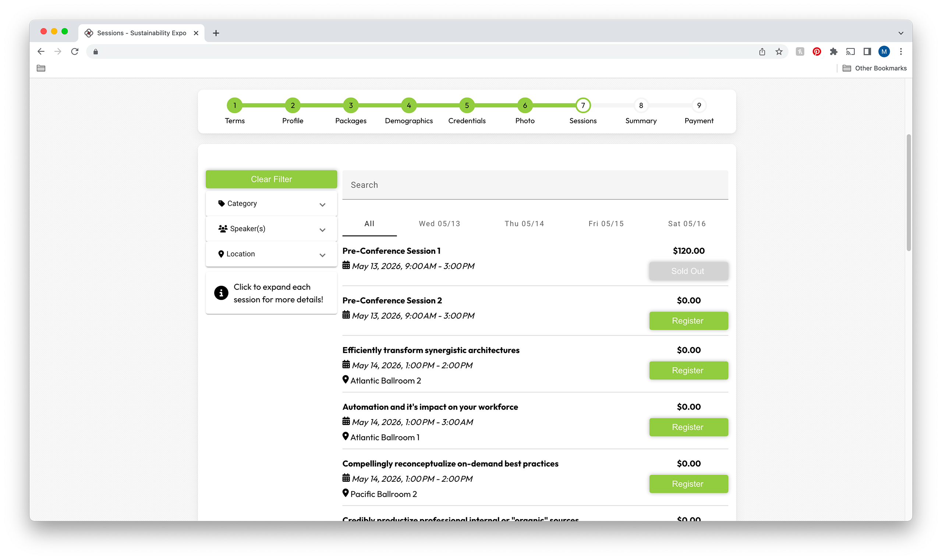Click the cast media icon
The image size is (942, 560).
coord(850,52)
